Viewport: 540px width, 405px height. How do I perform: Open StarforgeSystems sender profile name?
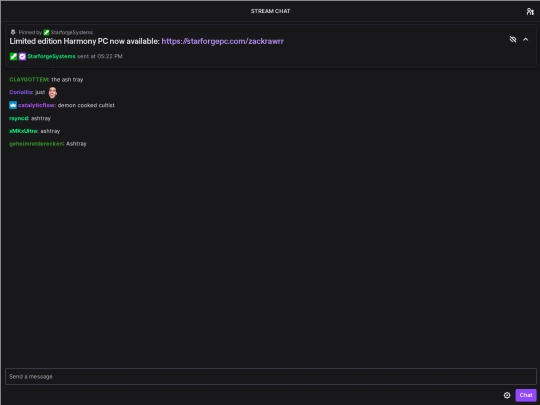pos(51,56)
